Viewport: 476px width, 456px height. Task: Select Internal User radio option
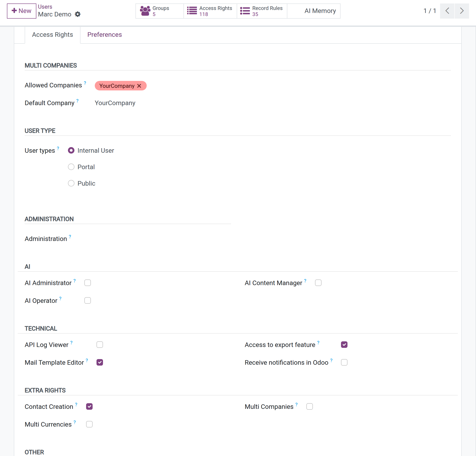point(71,151)
